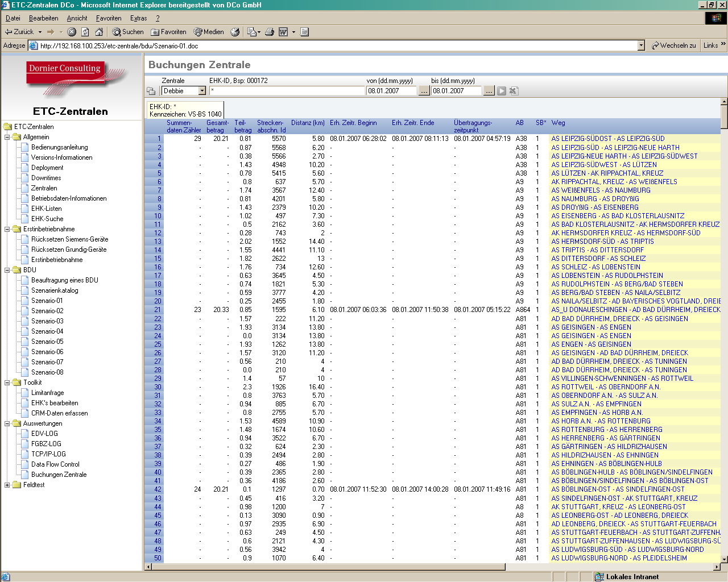Click the Stop loading toolbar icon

coord(72,32)
